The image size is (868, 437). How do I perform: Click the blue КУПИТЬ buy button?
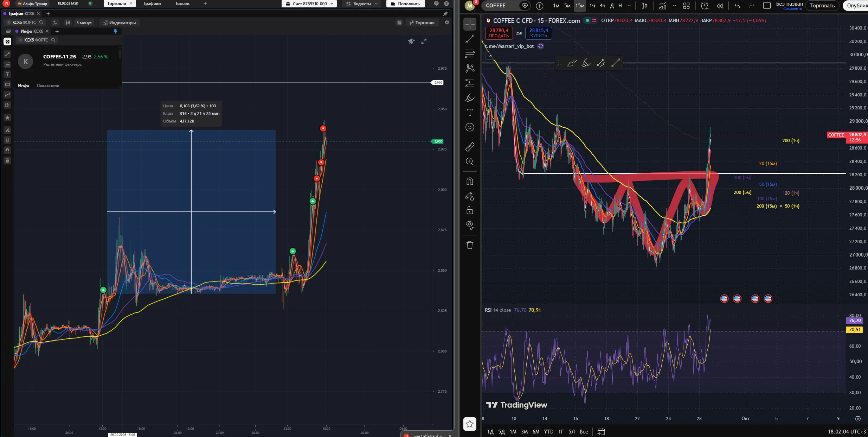tap(539, 33)
